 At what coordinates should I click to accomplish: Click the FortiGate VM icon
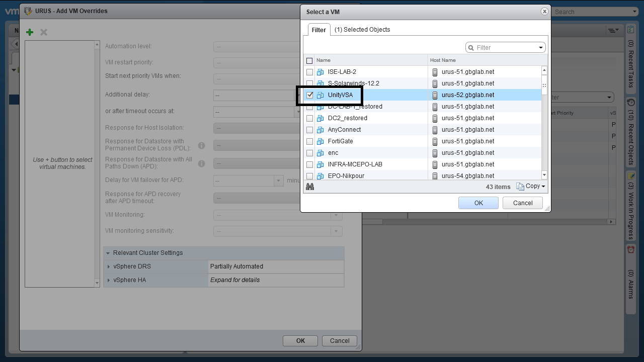coord(320,141)
